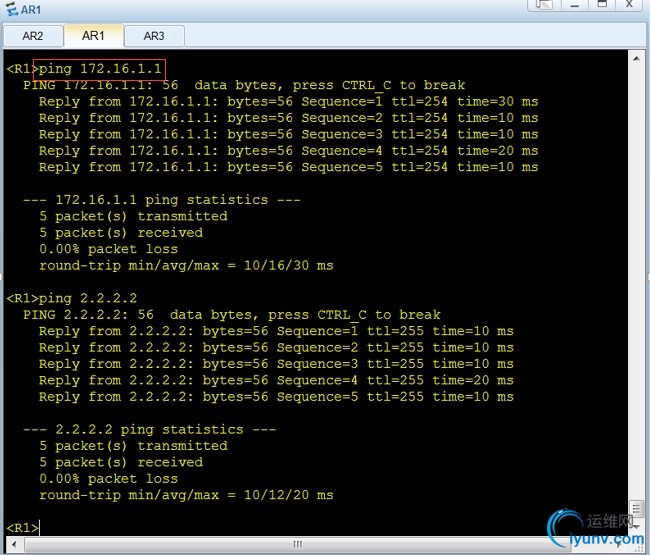Click 2.2.2.2 reply line Sequence=4
This screenshot has width=650, height=555.
(x=276, y=380)
